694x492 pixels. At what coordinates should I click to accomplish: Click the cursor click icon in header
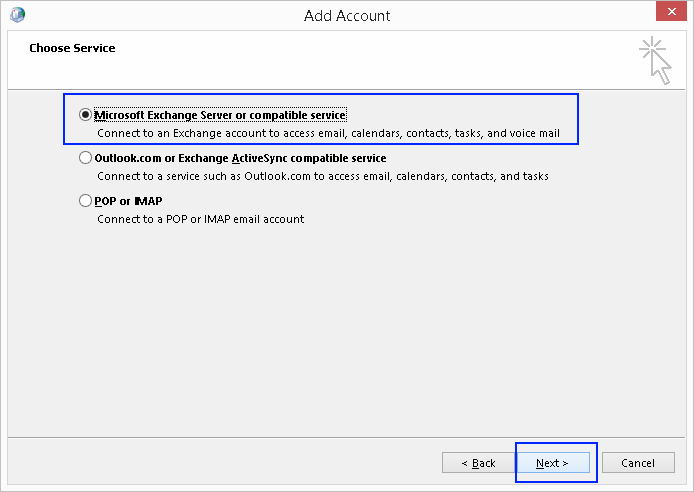(656, 60)
